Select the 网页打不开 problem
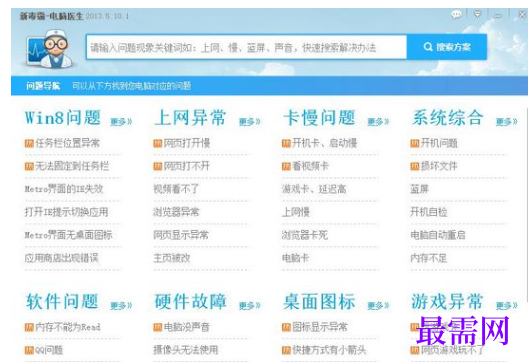528x362 pixels. 187,166
